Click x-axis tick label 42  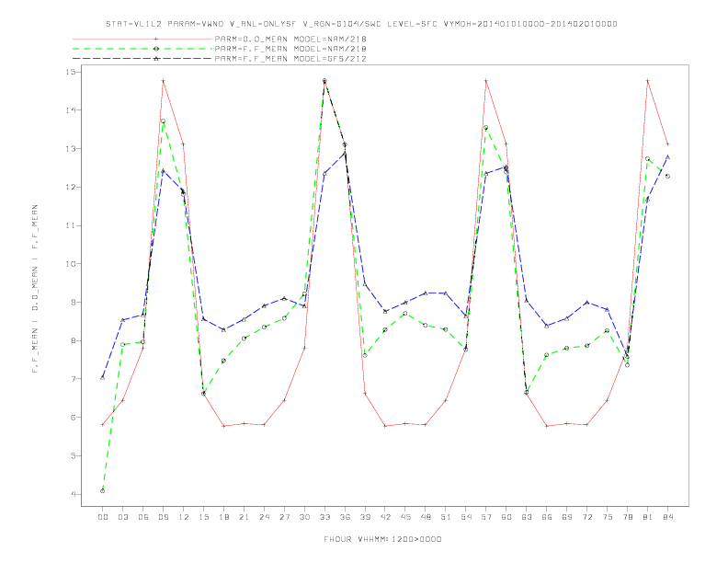click(385, 517)
